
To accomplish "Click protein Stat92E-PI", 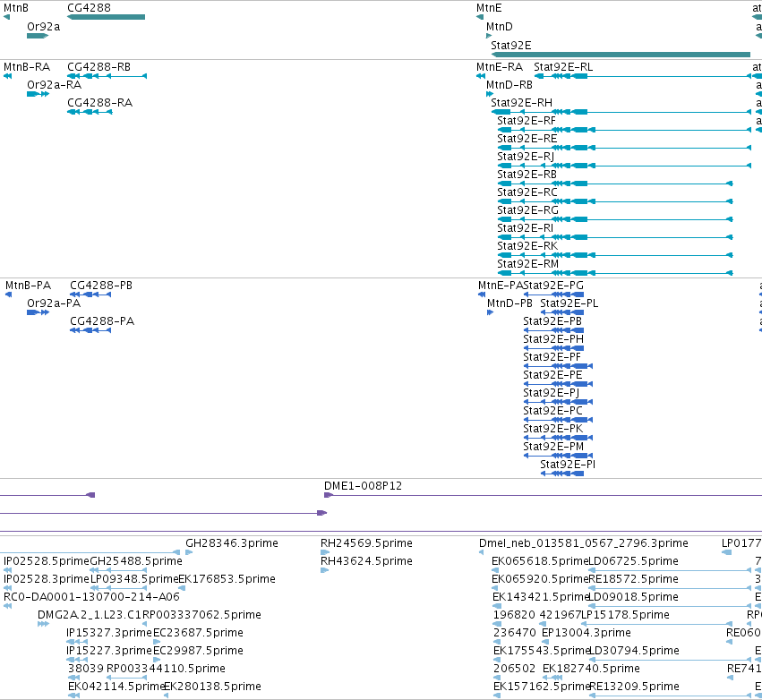I will point(568,465).
